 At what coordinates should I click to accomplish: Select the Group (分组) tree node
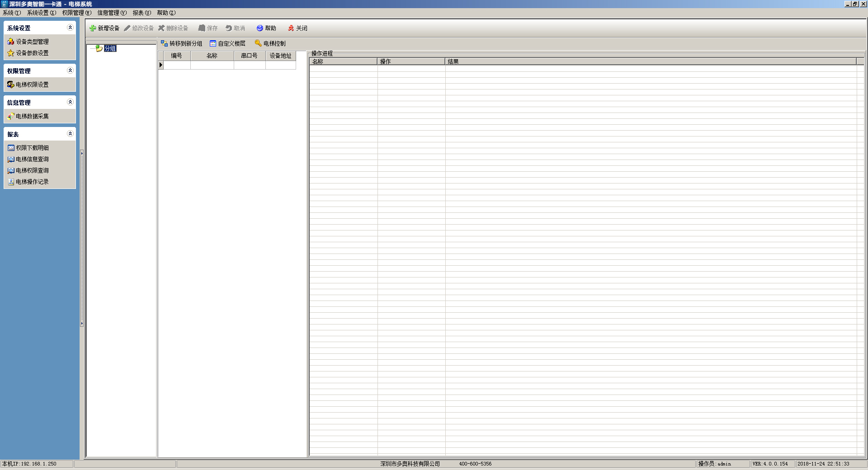coord(110,48)
